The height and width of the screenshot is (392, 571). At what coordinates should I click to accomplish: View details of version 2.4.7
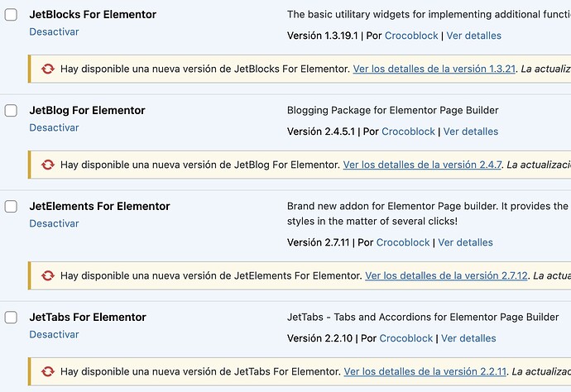pos(422,165)
